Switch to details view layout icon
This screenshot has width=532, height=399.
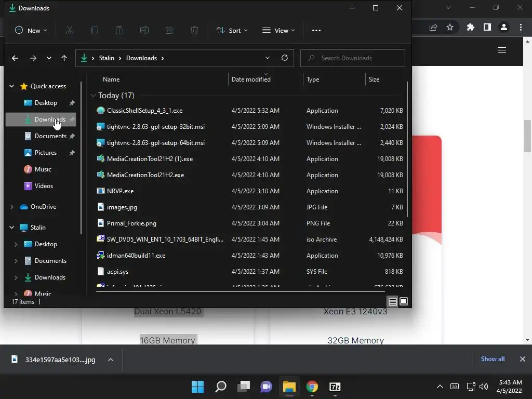click(393, 301)
